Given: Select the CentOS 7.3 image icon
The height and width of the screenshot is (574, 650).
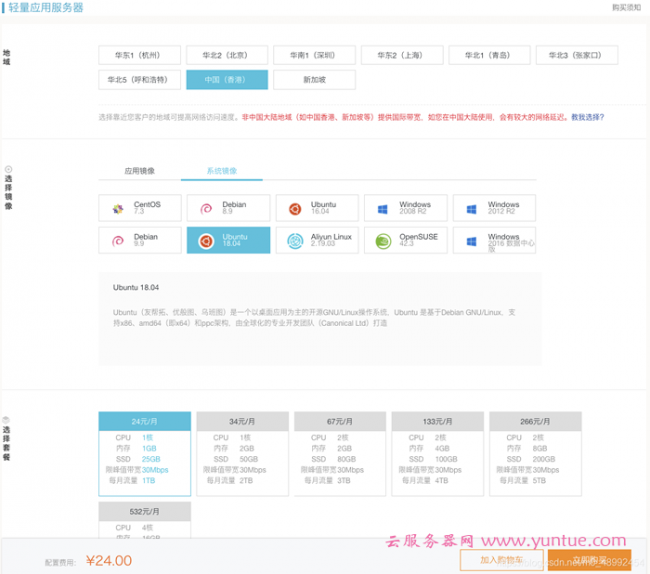Looking at the screenshot, I should 118,208.
